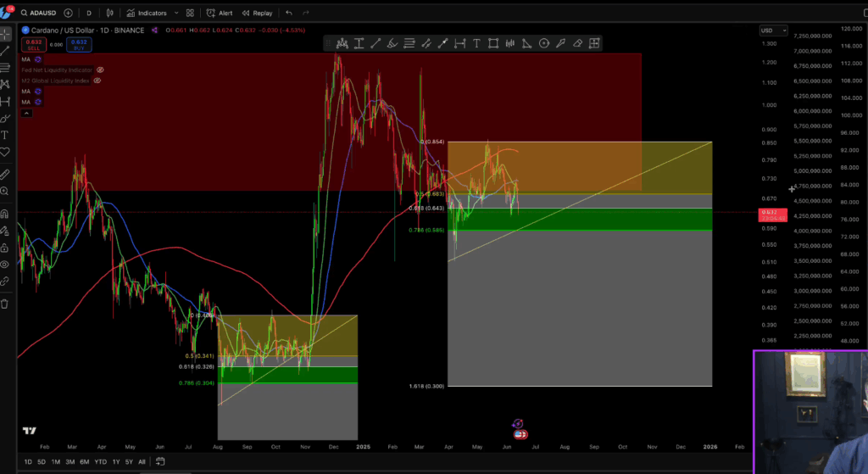Select the pitchfork tool in floating toolbar
The image size is (868, 474).
pyautogui.click(x=342, y=43)
